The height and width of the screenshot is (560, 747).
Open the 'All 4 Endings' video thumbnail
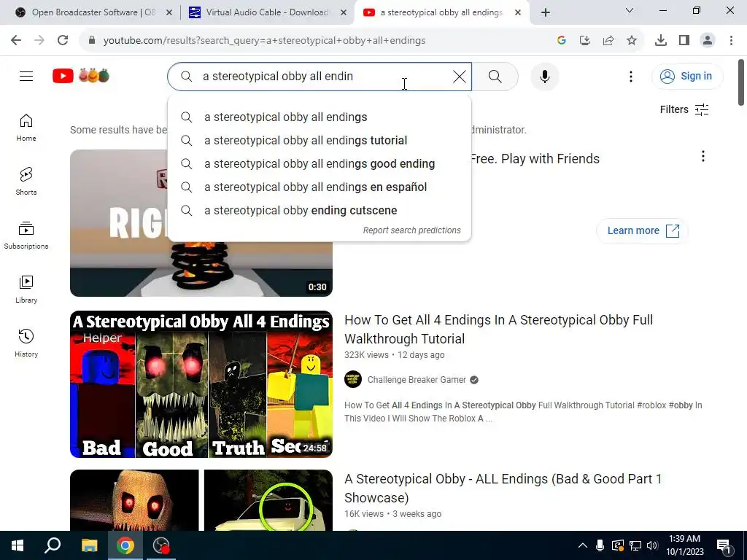click(201, 384)
